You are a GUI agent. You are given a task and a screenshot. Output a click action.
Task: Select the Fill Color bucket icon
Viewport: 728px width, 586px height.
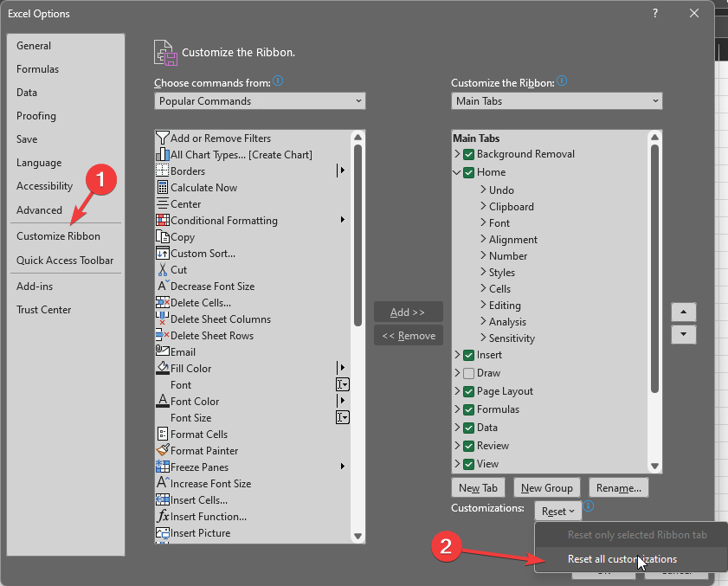point(162,368)
